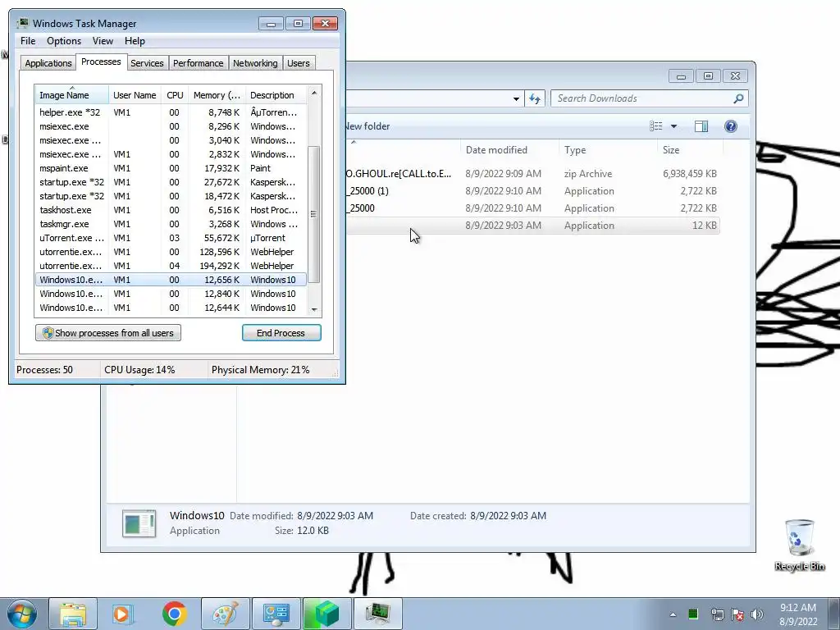Click the Task Manager title bar icon

(x=22, y=23)
